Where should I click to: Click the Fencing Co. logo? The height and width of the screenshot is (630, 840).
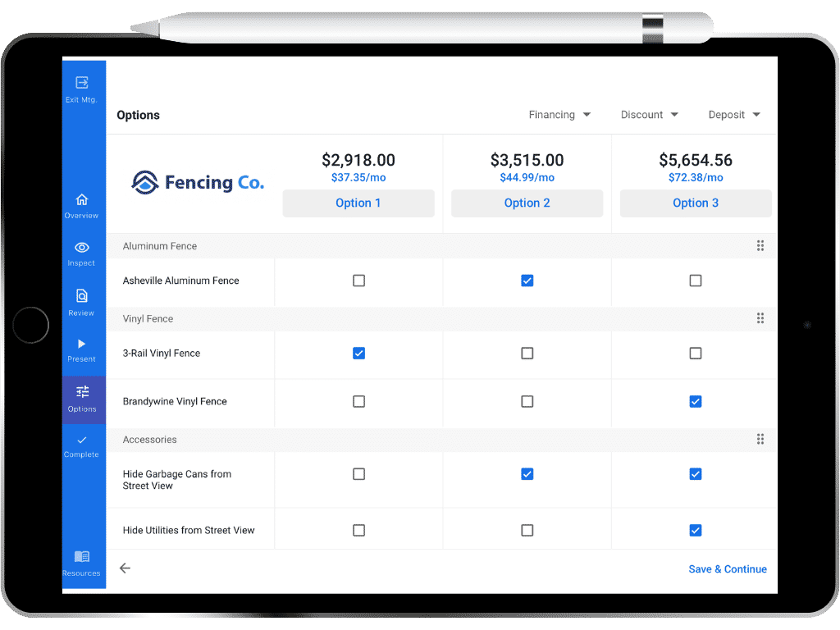tap(198, 183)
